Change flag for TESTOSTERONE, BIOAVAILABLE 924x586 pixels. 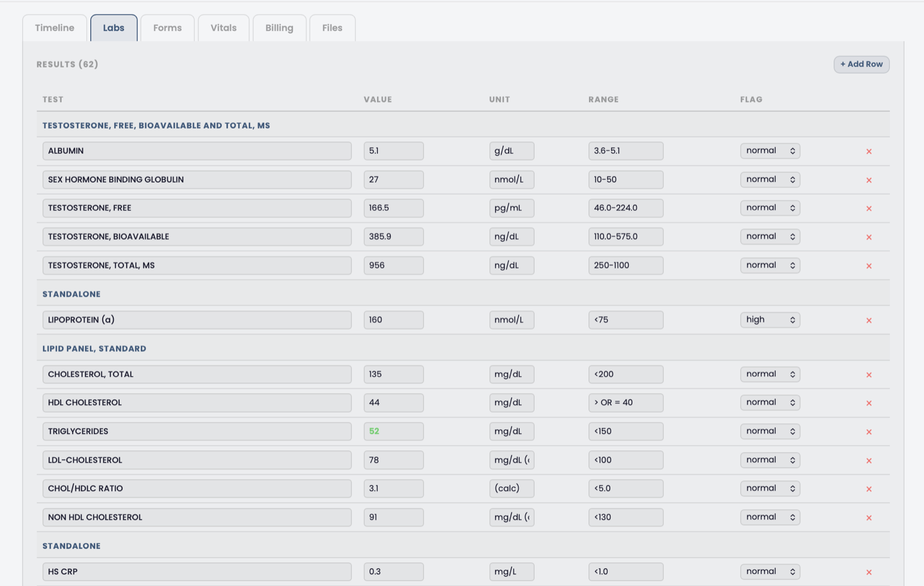(x=770, y=237)
